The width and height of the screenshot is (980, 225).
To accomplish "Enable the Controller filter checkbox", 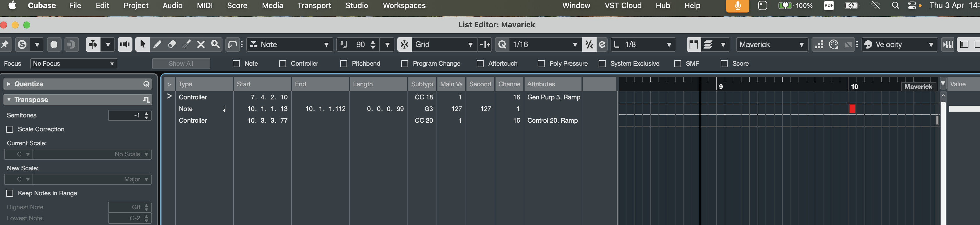I will tap(283, 64).
